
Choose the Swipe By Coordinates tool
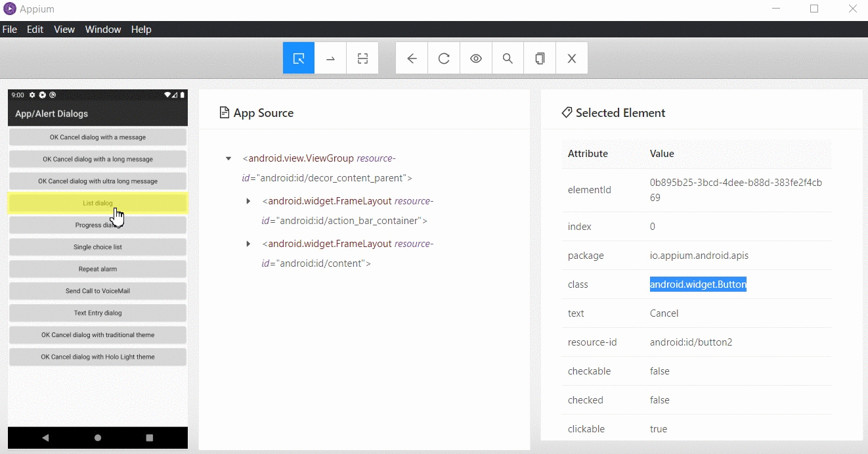tap(330, 58)
